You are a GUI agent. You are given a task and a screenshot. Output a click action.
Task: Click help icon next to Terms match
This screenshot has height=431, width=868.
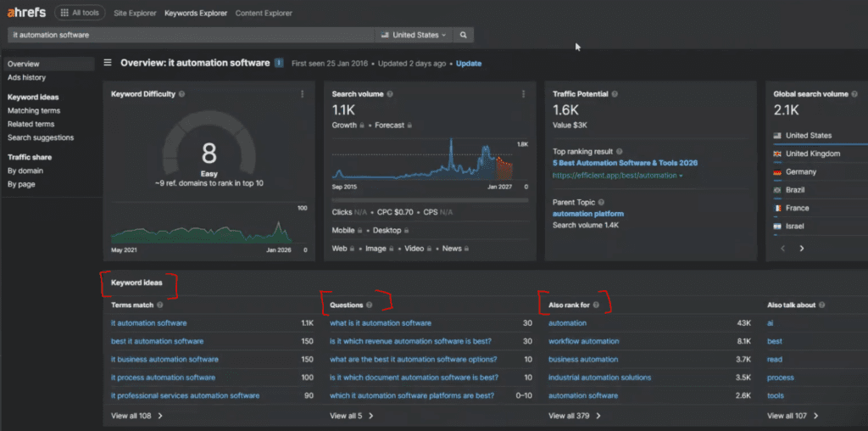click(x=160, y=305)
